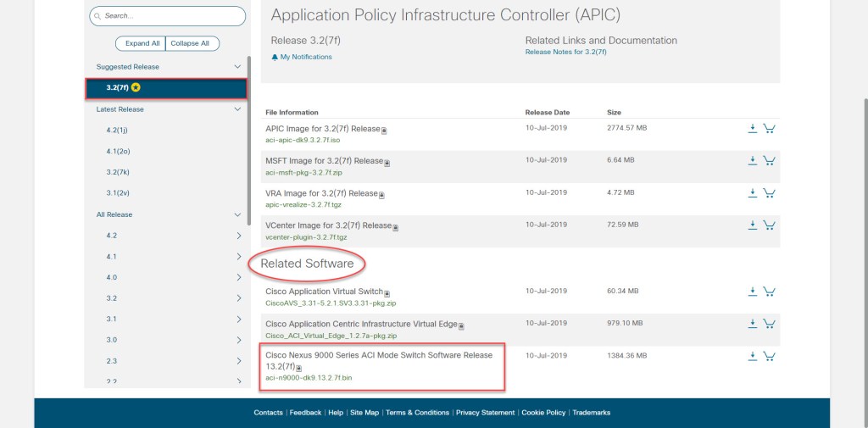Screen dimensions: 868x428
Task: Download Cisco Application Virtual Switch package
Action: click(x=752, y=291)
